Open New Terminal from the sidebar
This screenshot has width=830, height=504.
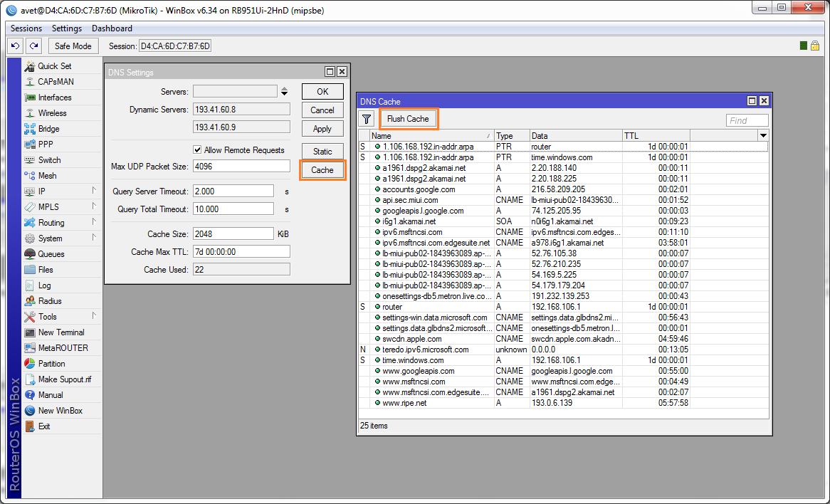pyautogui.click(x=61, y=332)
